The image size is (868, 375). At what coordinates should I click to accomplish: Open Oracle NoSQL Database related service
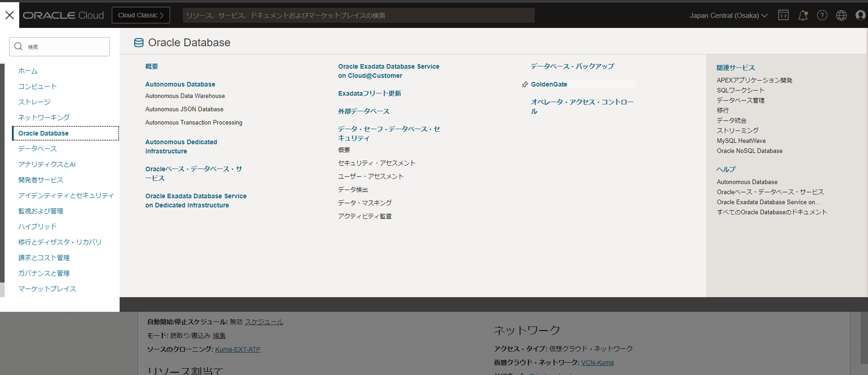point(750,151)
